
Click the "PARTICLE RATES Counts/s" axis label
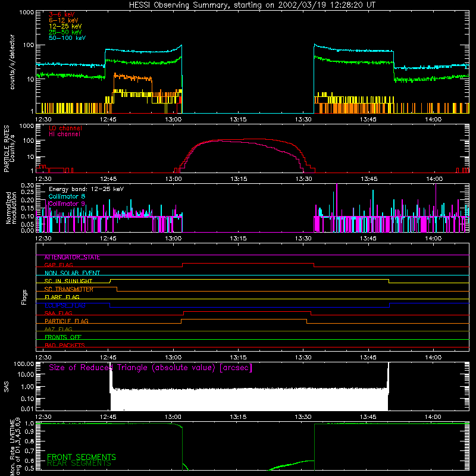9,149
